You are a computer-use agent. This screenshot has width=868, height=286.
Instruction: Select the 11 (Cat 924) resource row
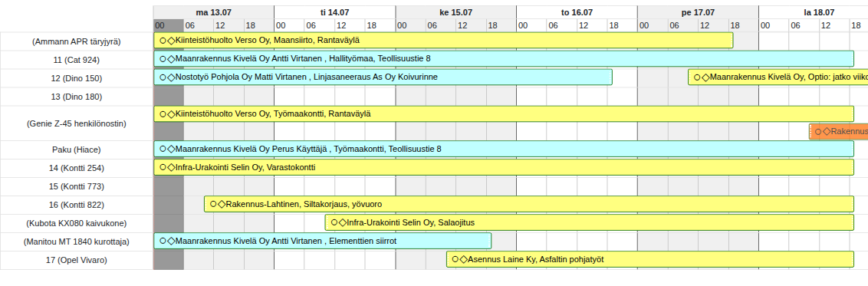coord(77,60)
